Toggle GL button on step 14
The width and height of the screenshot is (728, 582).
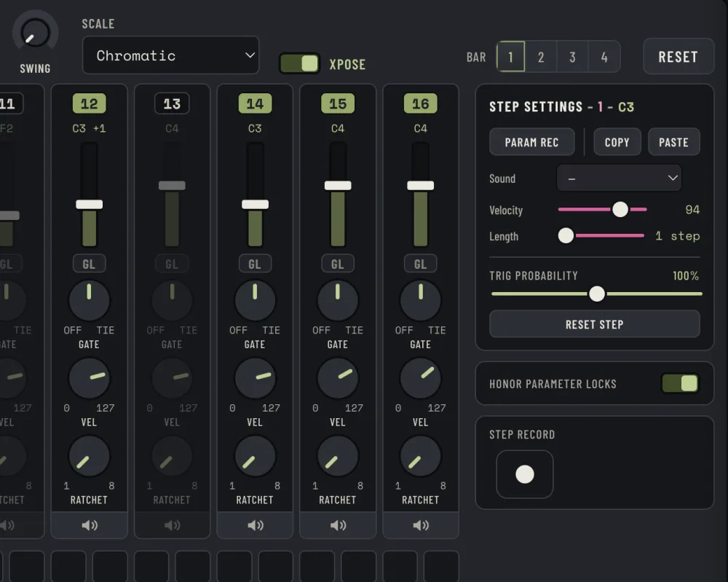tap(255, 264)
